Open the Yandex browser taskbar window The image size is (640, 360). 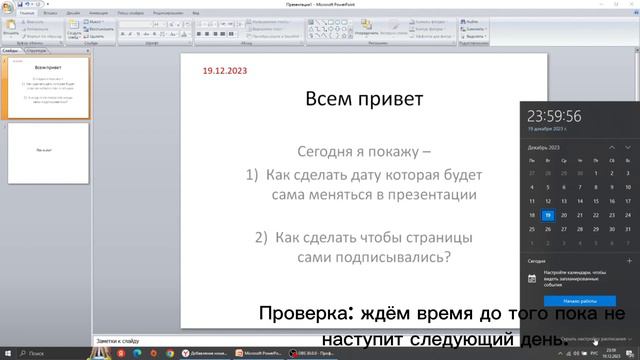tap(204, 353)
